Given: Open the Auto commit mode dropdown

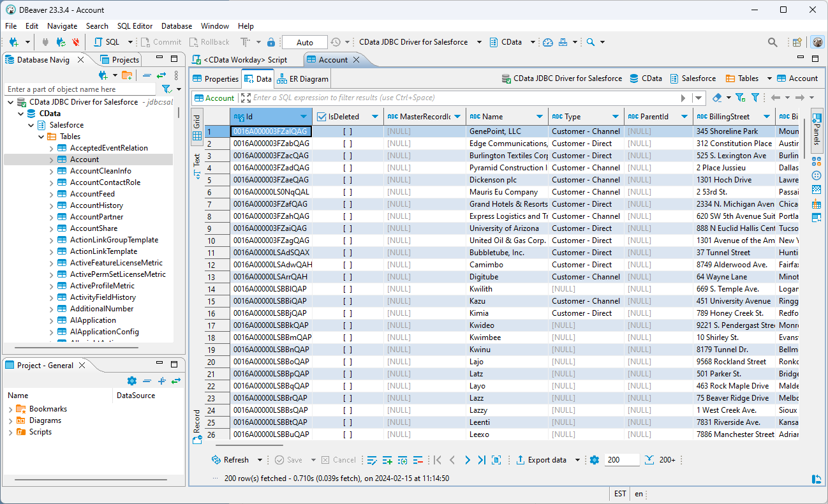Looking at the screenshot, I should coord(305,42).
